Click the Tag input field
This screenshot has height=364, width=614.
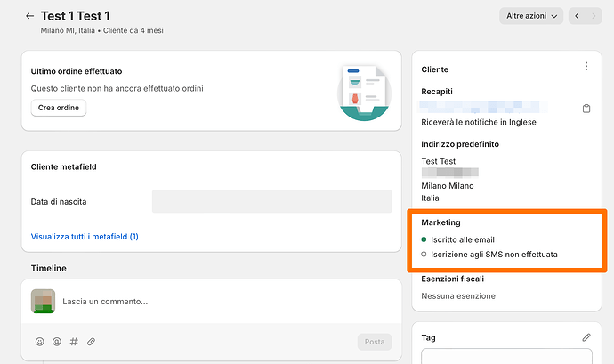(x=506, y=356)
